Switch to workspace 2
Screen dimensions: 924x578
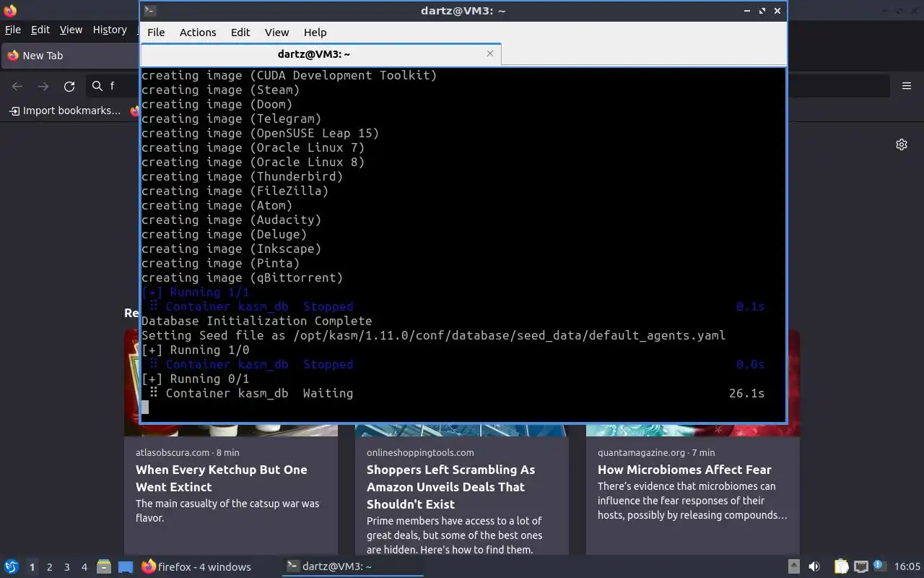coord(49,567)
